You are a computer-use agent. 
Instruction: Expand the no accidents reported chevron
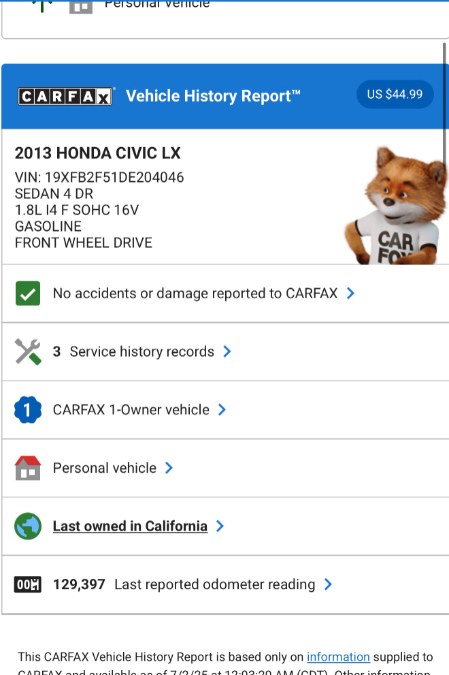[351, 293]
